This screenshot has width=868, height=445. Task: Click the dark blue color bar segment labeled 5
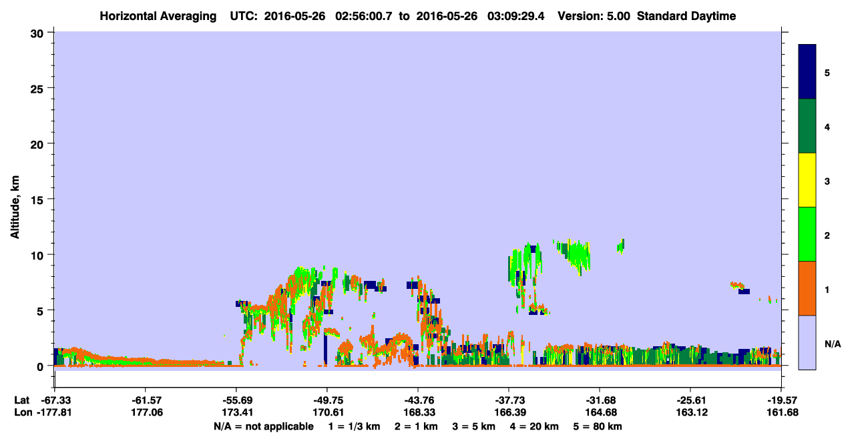(x=807, y=72)
